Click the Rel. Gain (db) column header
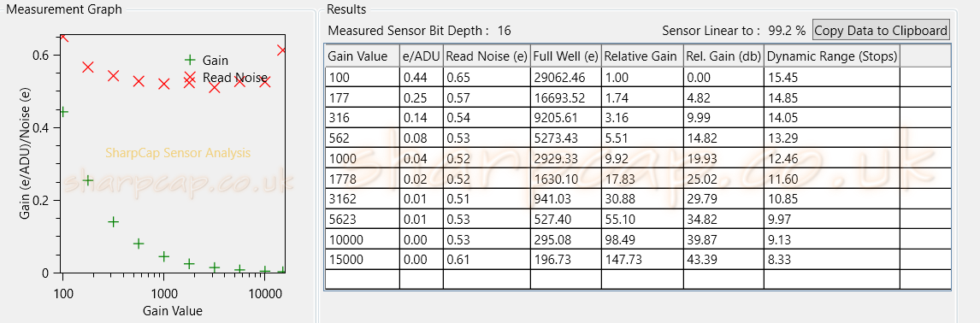This screenshot has height=323, width=980. tap(723, 56)
